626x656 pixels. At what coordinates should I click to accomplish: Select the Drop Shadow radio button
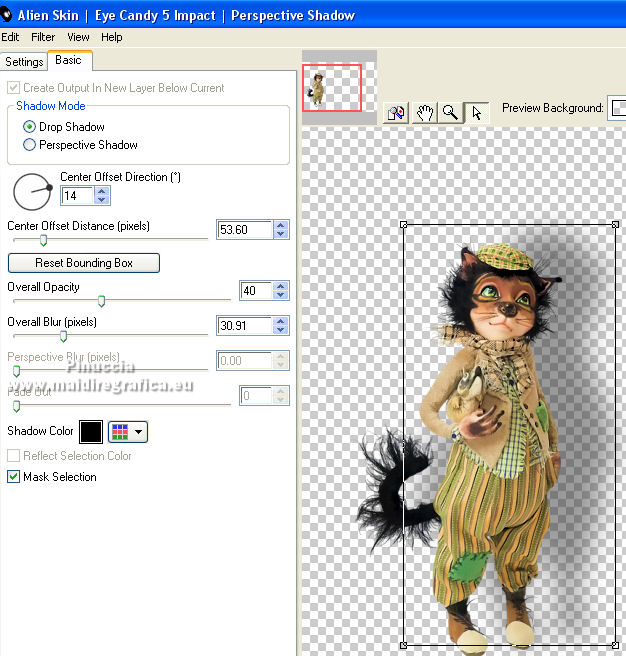[29, 127]
